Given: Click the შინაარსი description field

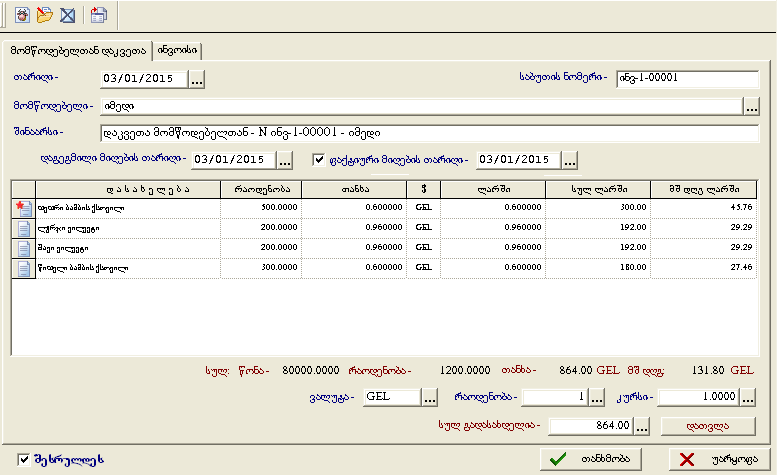Looking at the screenshot, I should (x=429, y=133).
